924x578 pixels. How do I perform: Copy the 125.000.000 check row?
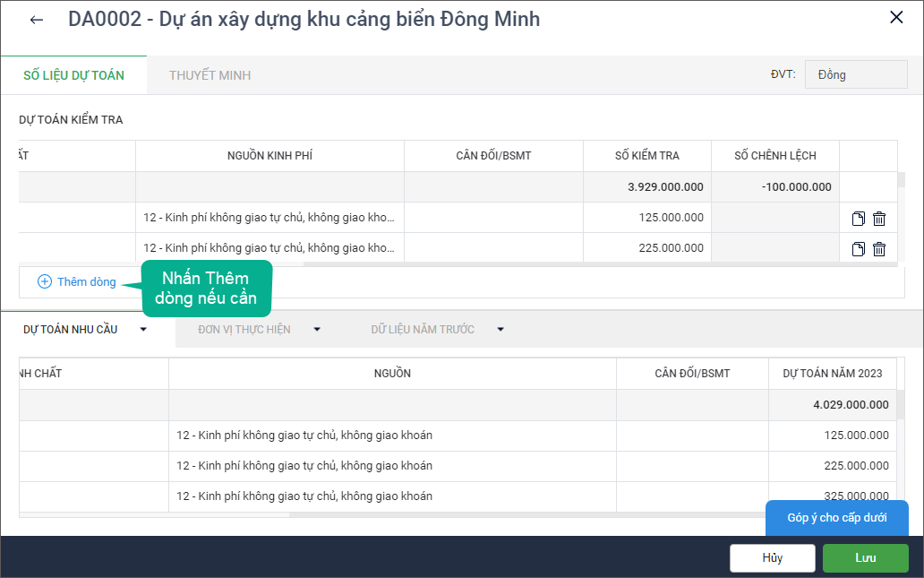(859, 219)
